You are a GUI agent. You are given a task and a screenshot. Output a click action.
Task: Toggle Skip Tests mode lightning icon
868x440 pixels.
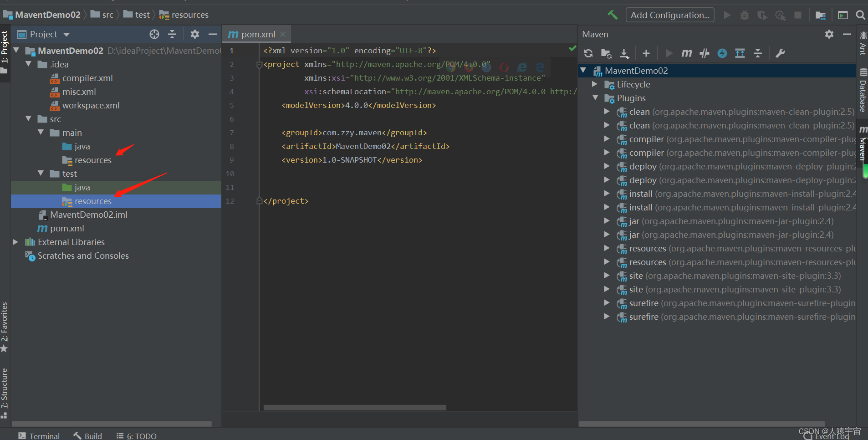pos(722,53)
